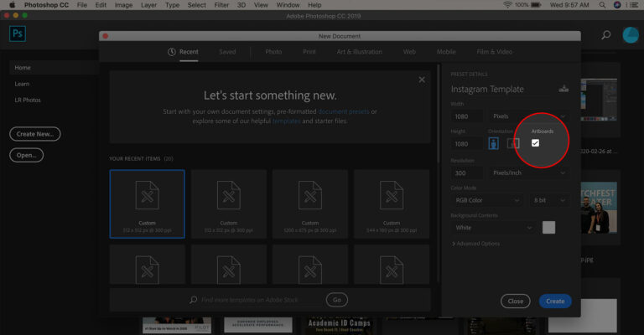This screenshot has width=644, height=335.
Task: Click the magnifier icon in the Adobe Stock search bar
Action: click(193, 300)
